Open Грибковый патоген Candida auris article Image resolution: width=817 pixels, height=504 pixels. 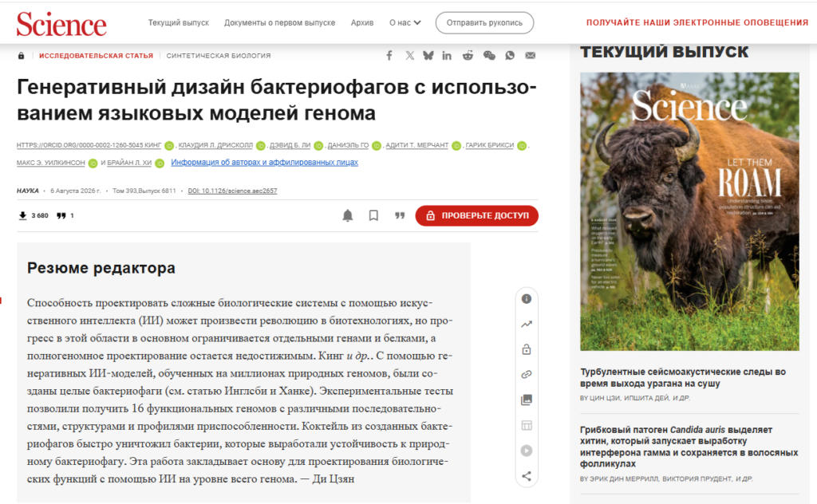(x=689, y=447)
